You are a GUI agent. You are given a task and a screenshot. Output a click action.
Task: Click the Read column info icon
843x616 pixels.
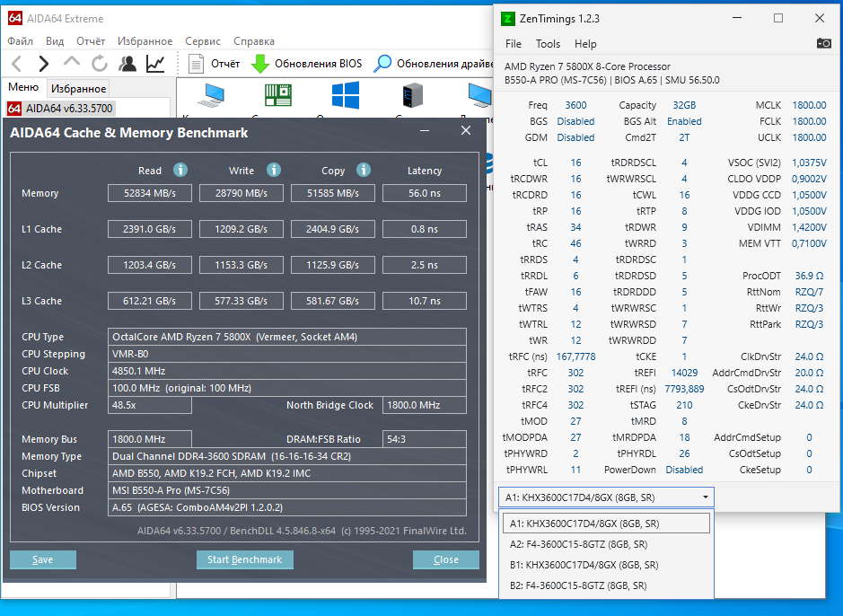(x=180, y=170)
